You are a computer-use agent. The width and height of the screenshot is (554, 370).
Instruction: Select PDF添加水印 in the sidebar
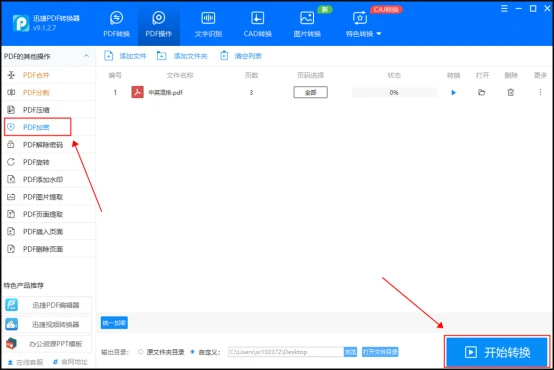click(48, 180)
